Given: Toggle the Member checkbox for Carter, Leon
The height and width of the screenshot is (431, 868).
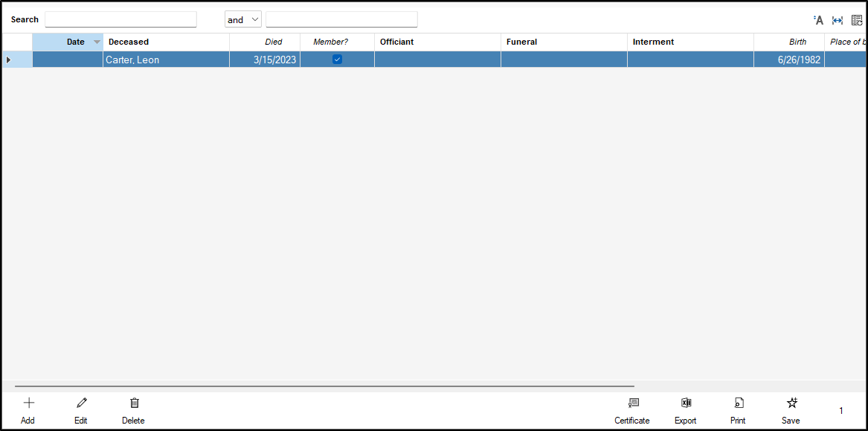Looking at the screenshot, I should click(x=337, y=60).
